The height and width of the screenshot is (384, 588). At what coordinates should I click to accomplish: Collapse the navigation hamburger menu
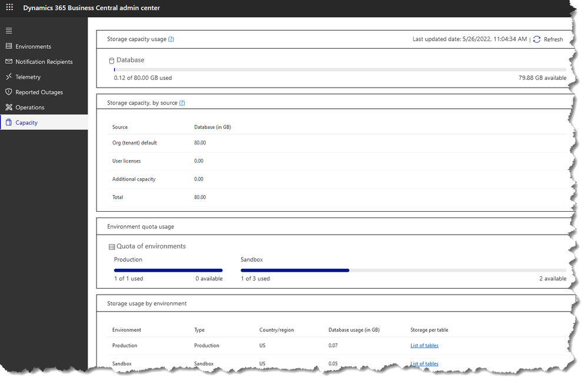(x=9, y=31)
